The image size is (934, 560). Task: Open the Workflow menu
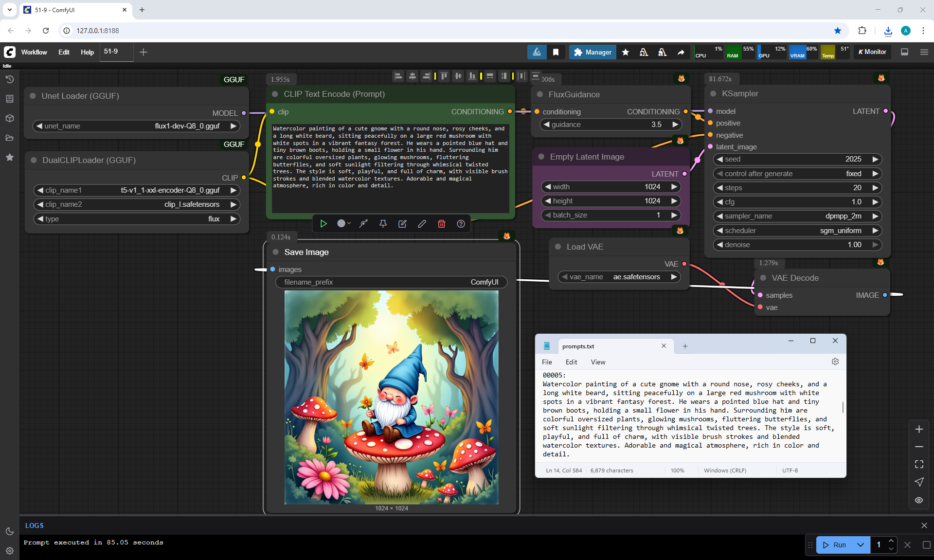tap(34, 52)
